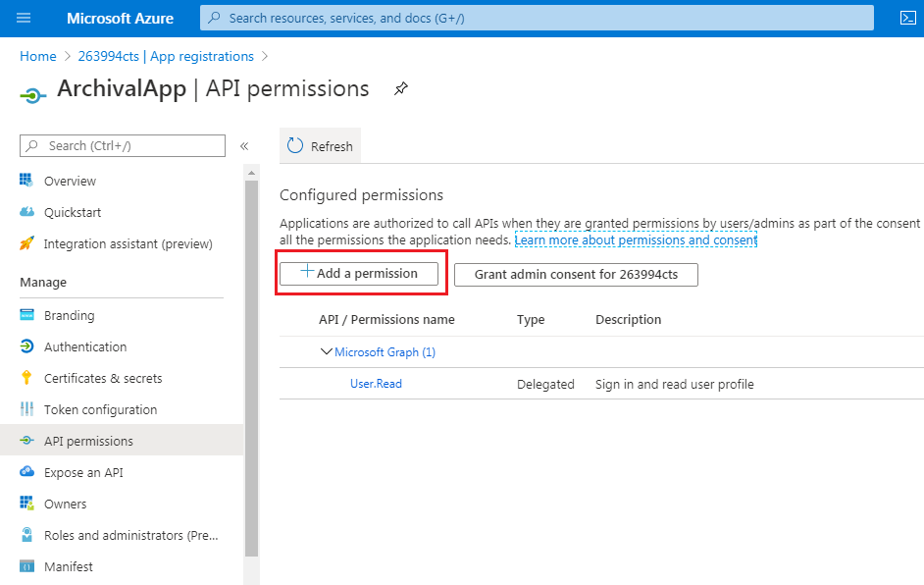924x585 pixels.
Task: Select Certificates & secrets key icon
Action: click(x=26, y=378)
